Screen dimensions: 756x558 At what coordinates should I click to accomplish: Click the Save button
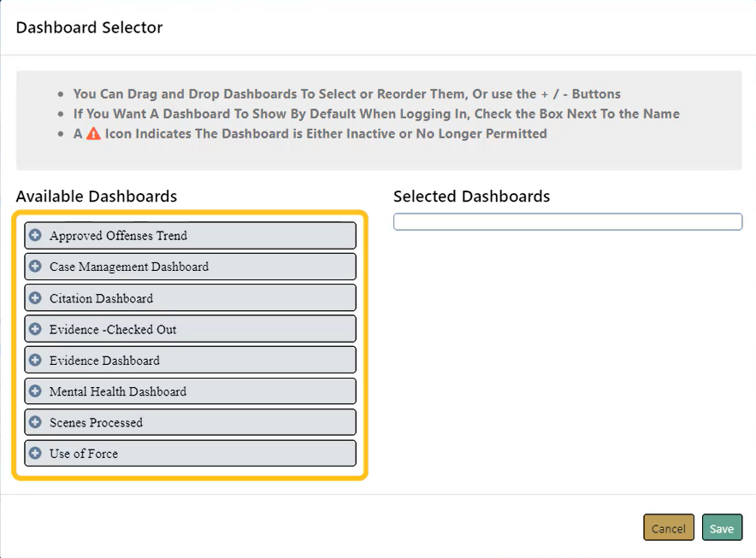(722, 528)
